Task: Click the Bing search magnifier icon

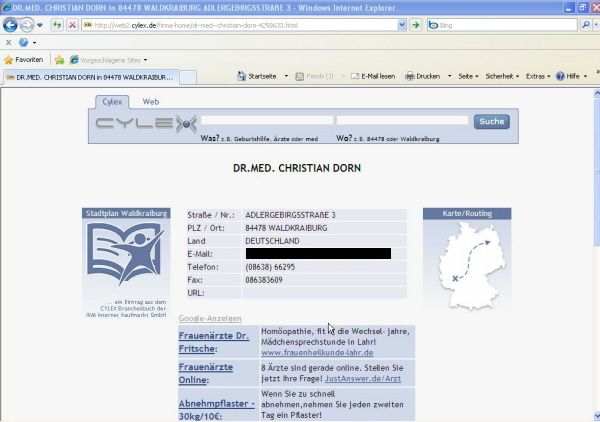Action: (x=585, y=25)
